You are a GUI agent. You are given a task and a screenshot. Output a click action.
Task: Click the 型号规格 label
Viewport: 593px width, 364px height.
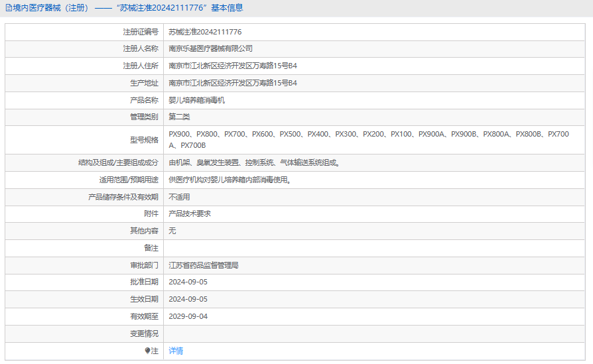tap(144, 140)
